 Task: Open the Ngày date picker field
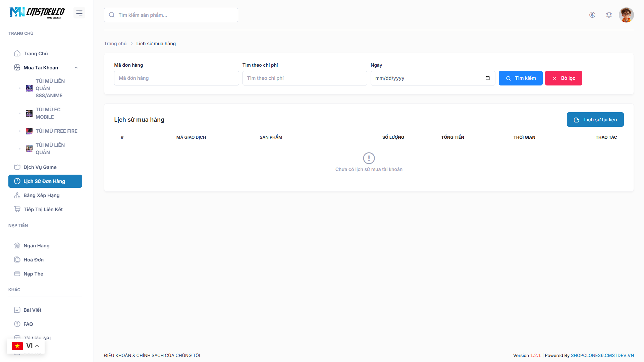426,78
